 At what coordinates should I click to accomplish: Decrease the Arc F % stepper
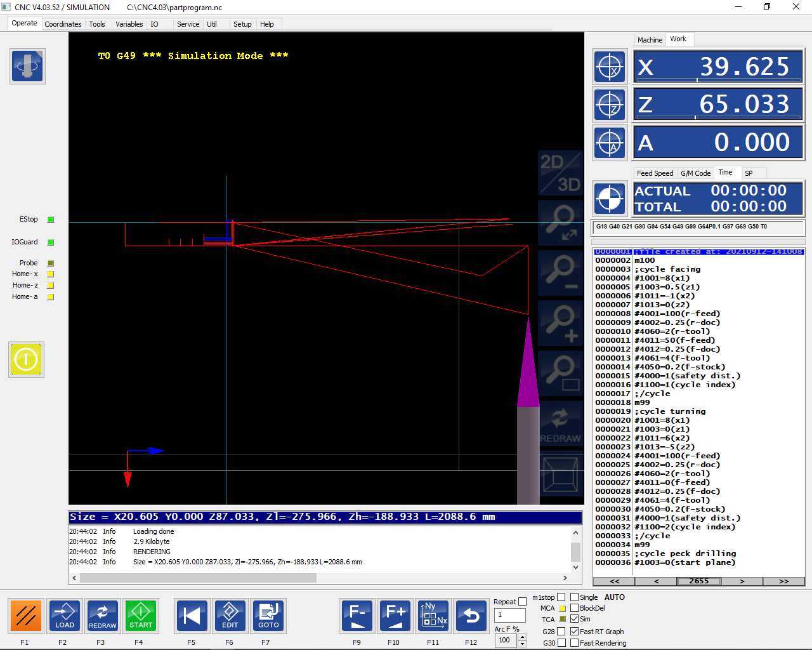coord(523,644)
